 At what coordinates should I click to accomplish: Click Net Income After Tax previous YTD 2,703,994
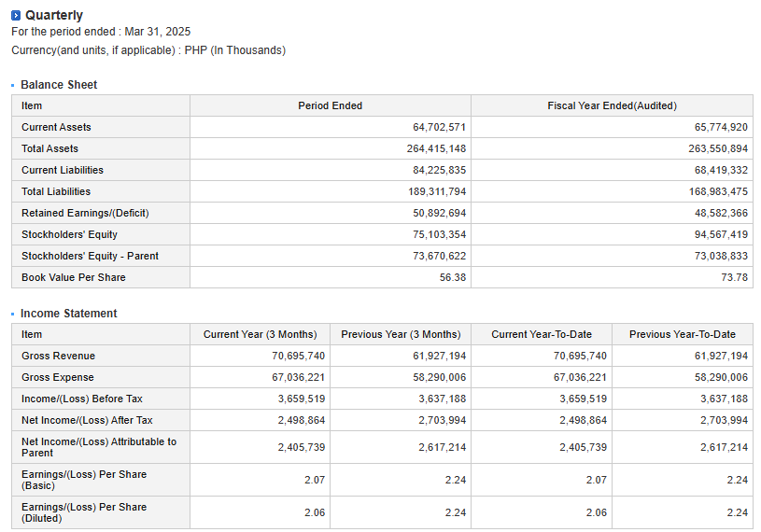point(724,420)
